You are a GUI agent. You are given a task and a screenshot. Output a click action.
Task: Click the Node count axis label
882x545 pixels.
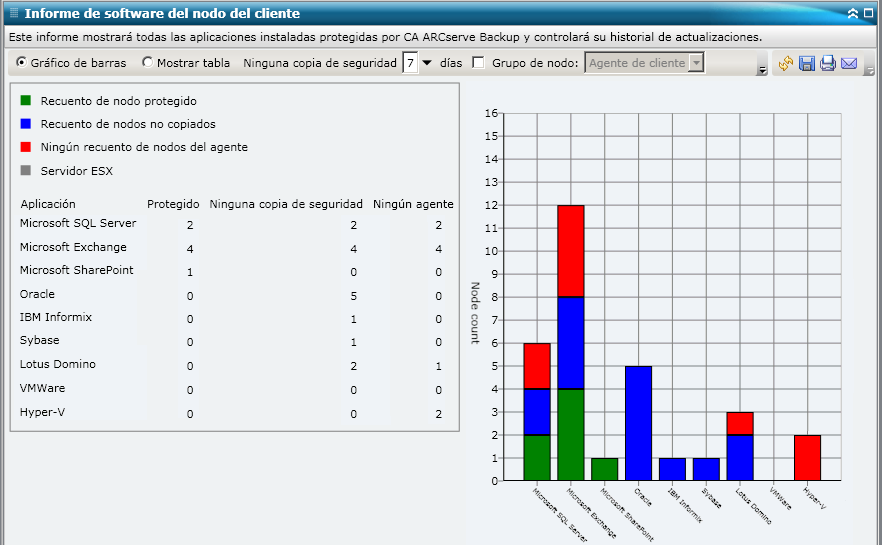(x=475, y=313)
